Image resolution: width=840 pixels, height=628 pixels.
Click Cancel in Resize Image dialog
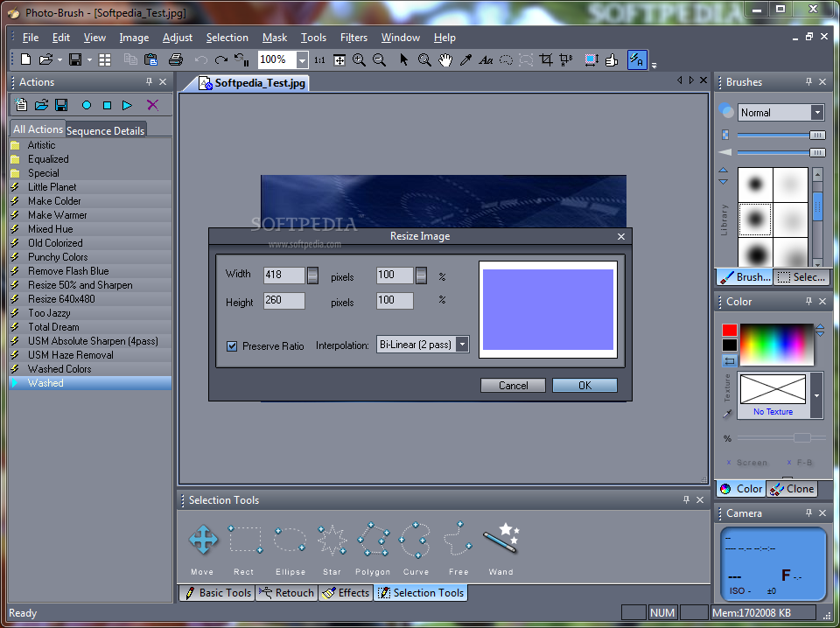click(514, 386)
